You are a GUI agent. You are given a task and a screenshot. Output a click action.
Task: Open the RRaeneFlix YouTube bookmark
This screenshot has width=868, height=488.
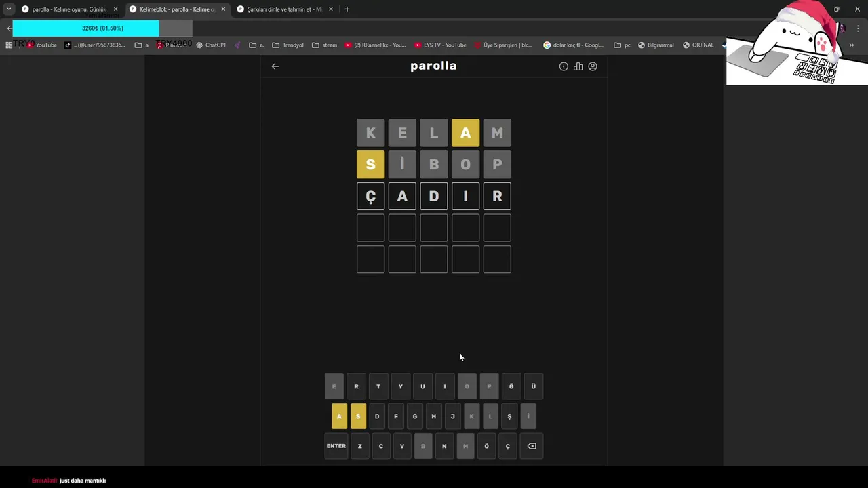coord(375,45)
